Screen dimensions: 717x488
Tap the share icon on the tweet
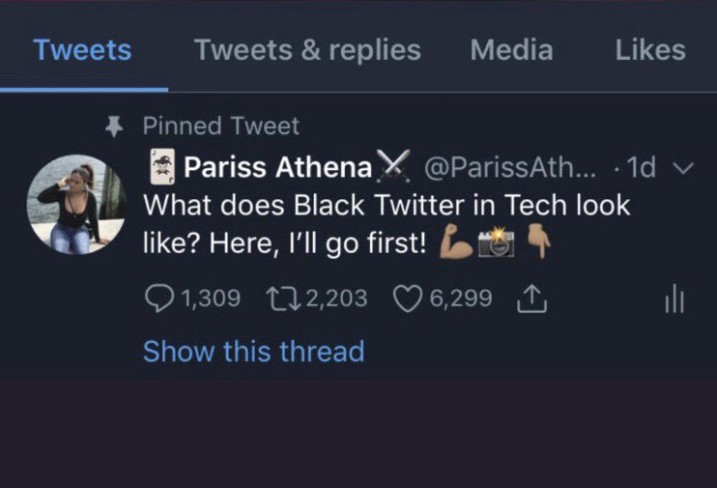point(530,298)
